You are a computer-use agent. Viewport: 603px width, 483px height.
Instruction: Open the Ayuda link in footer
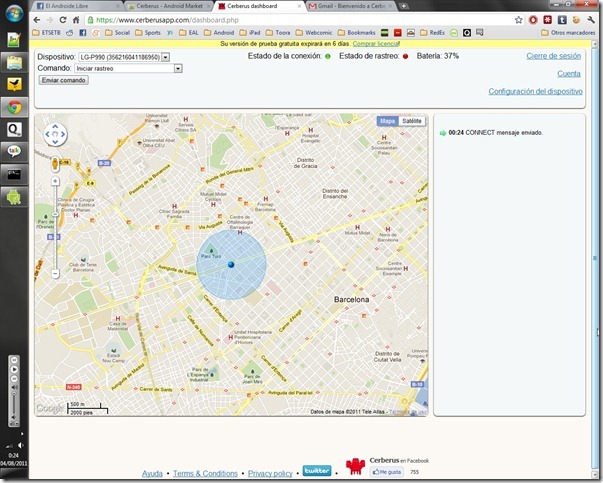coord(152,473)
